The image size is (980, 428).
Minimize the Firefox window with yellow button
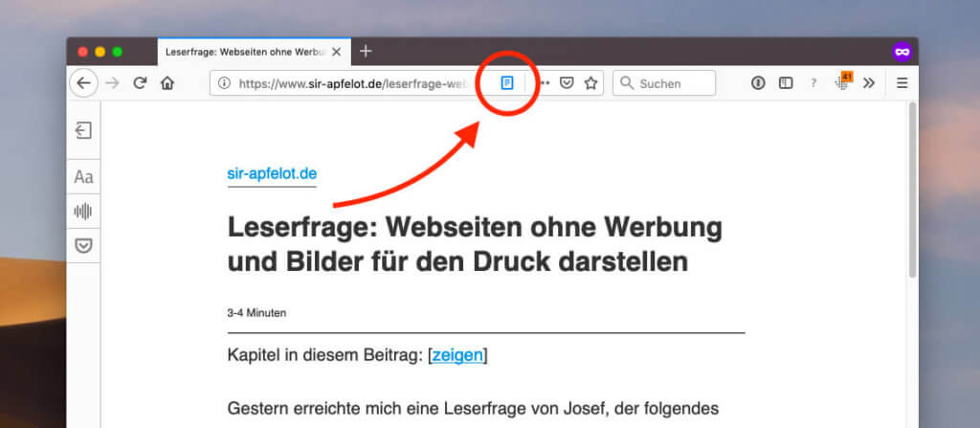point(100,52)
